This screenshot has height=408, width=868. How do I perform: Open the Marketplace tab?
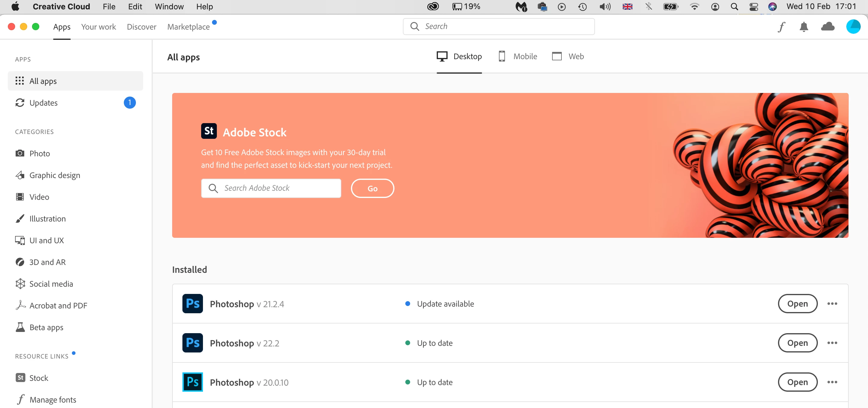(x=188, y=27)
